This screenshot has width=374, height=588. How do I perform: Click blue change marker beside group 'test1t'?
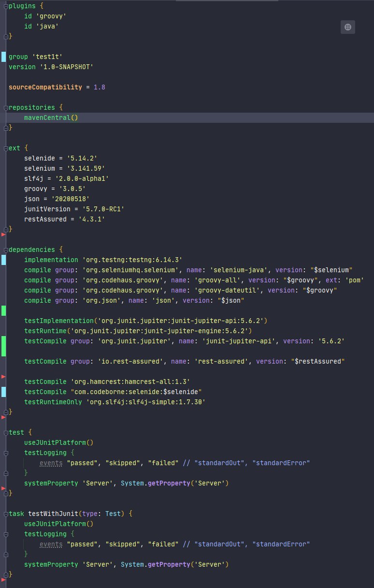(x=4, y=57)
